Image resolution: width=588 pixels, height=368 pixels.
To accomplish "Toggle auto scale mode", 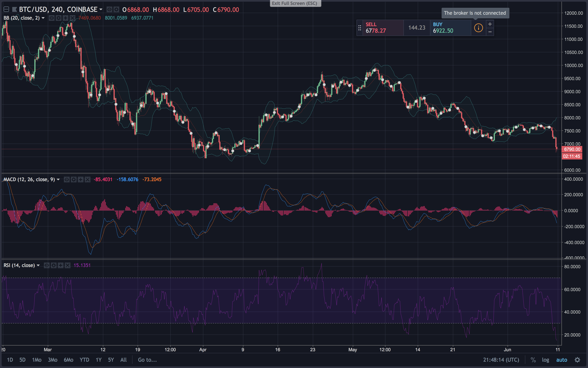I will point(561,360).
